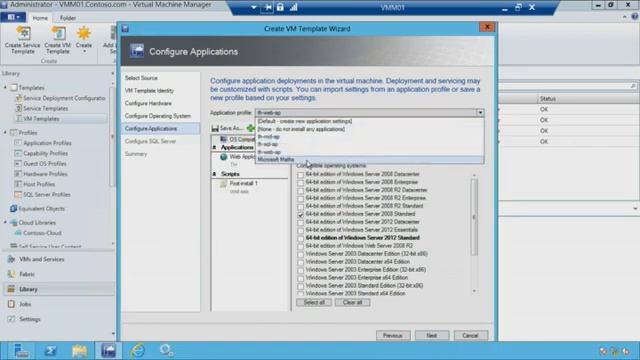This screenshot has height=360, width=640.
Task: Switch to the Home ribbon tab
Action: (40, 18)
